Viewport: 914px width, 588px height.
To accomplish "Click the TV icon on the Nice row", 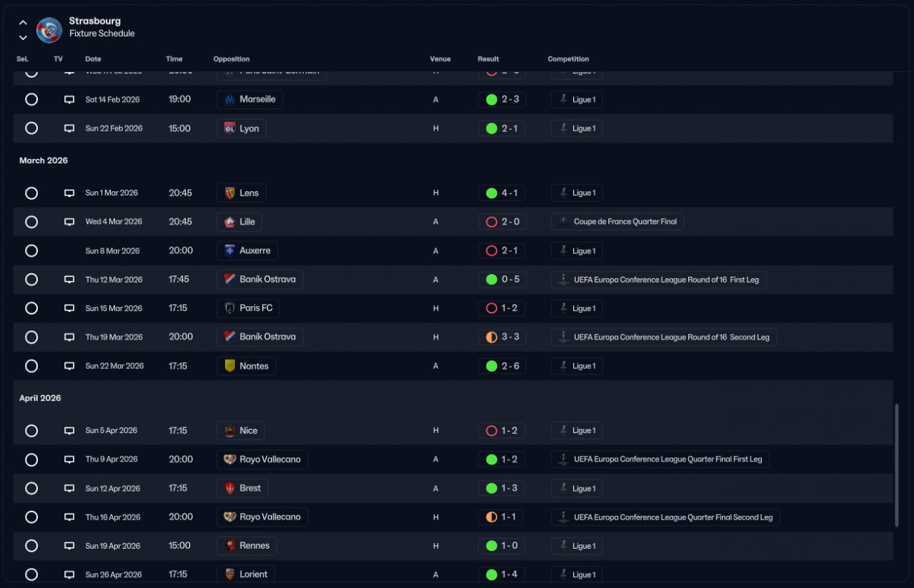I will coord(69,430).
